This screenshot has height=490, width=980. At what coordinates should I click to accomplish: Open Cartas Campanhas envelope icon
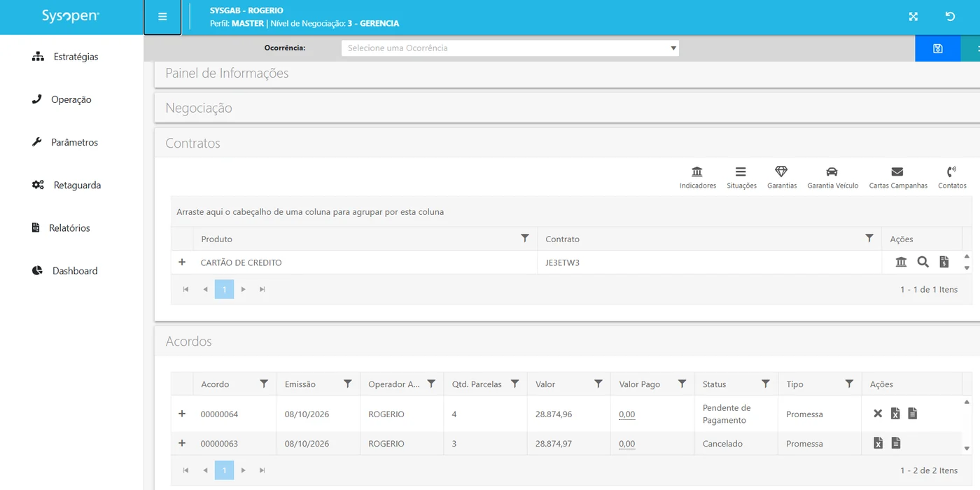click(x=898, y=178)
